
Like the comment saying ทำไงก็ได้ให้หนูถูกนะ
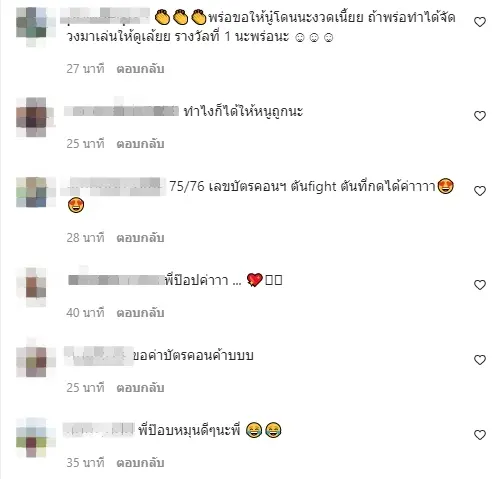pos(480,116)
